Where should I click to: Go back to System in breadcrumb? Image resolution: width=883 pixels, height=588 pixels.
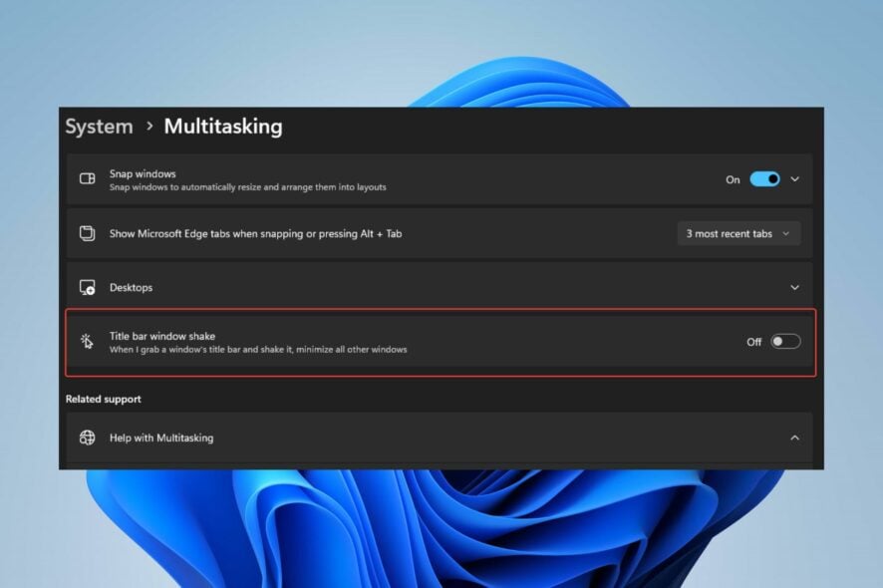[99, 127]
